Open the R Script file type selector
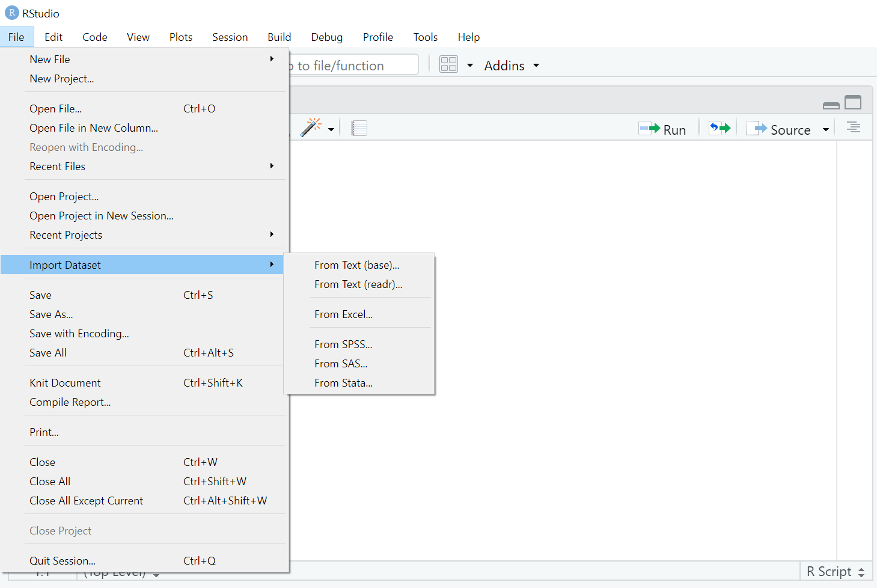Viewport: 877px width, 588px height. coord(836,571)
